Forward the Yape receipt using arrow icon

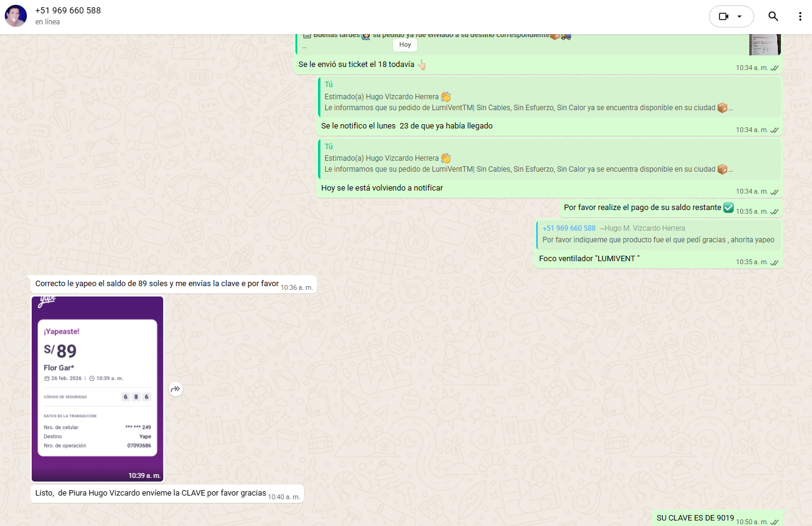click(175, 389)
